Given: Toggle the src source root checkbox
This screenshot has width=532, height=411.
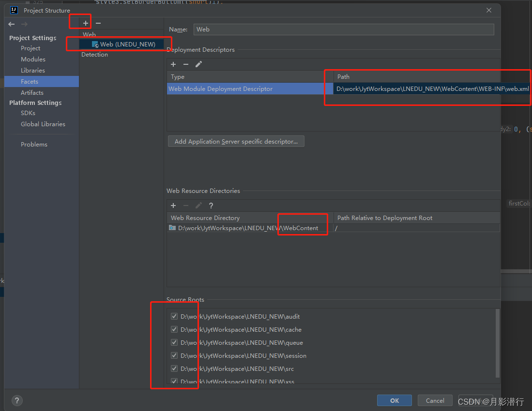Looking at the screenshot, I should tap(174, 368).
